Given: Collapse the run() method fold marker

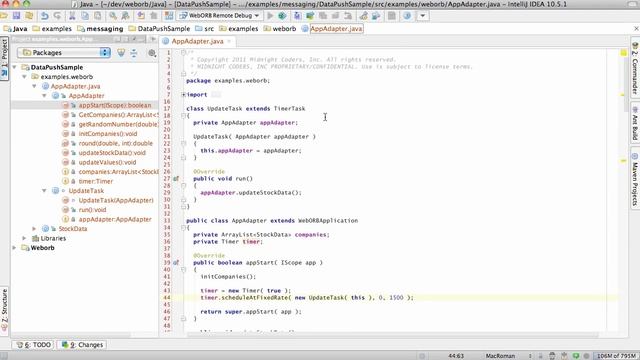Looking at the screenshot, I should [x=184, y=186].
